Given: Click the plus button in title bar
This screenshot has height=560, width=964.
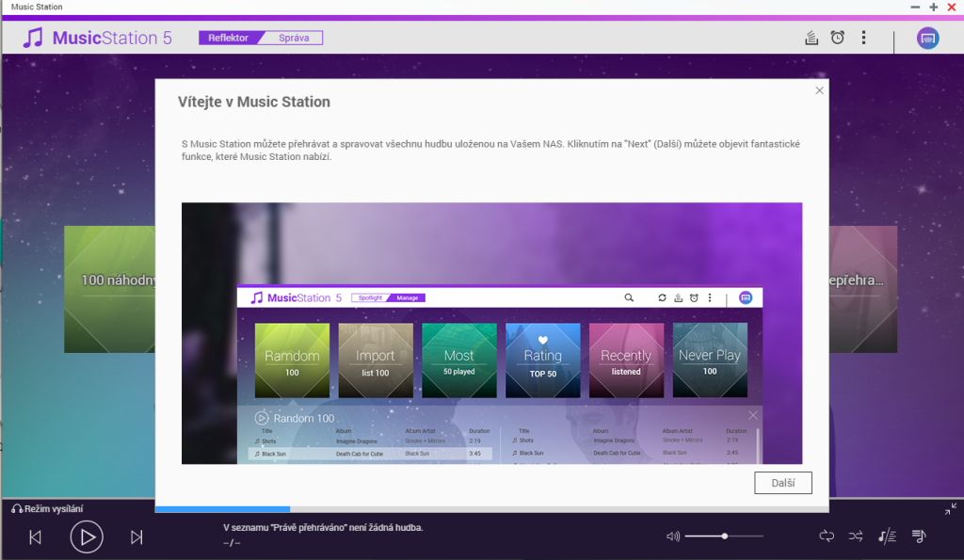Looking at the screenshot, I should pyautogui.click(x=933, y=7).
